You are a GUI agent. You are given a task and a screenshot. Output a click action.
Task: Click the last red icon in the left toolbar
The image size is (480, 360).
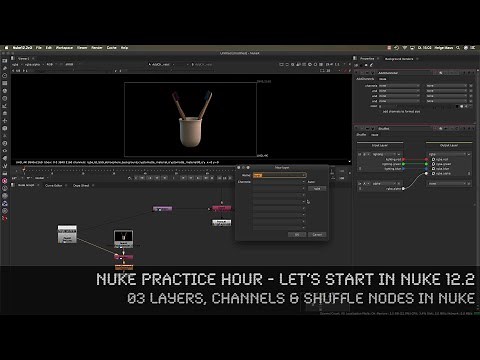(x=5, y=218)
